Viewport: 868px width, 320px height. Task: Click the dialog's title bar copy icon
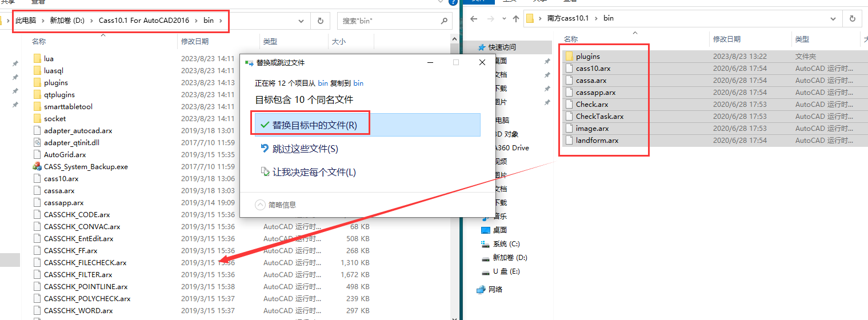[249, 62]
